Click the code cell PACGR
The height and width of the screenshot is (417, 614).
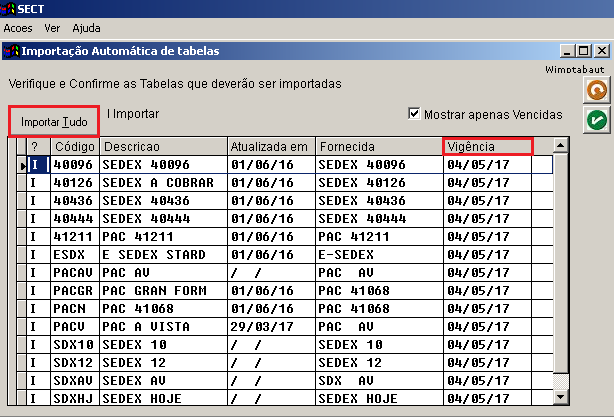75,291
